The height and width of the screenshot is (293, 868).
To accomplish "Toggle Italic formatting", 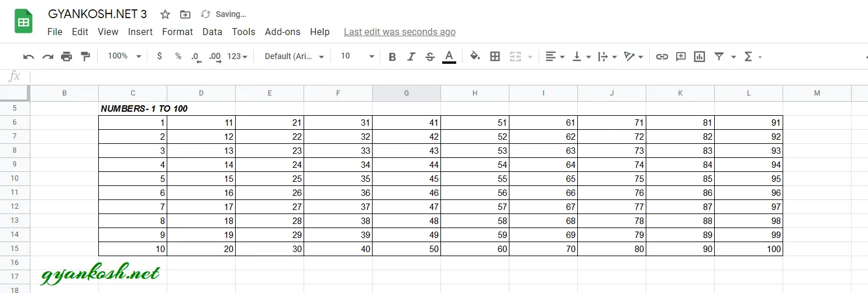I will 411,57.
